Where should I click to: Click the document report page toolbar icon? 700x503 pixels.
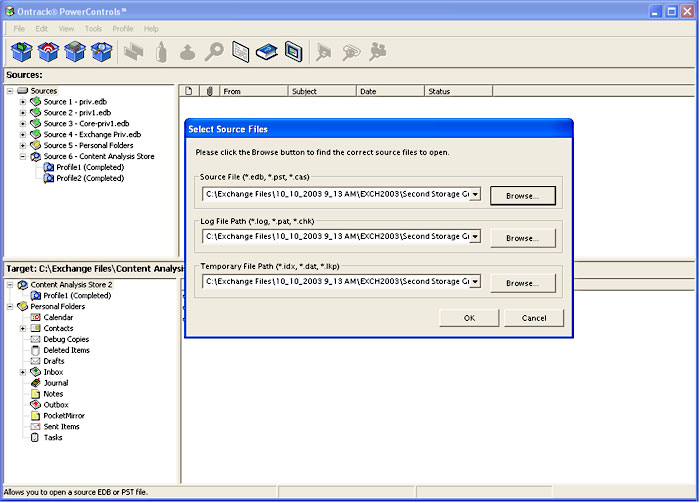[x=241, y=52]
